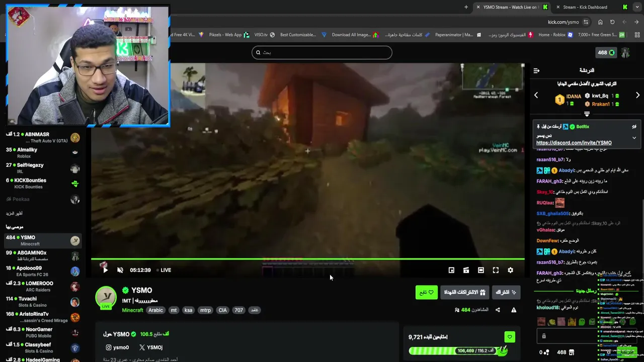Click the green stream progress bar
This screenshot has height=362, width=644.
point(307,259)
